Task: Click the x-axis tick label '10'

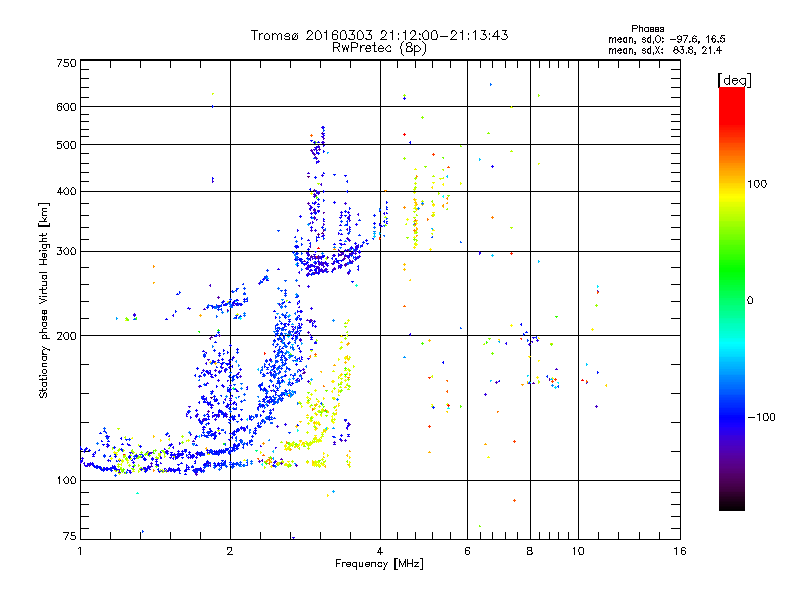Action: 578,551
